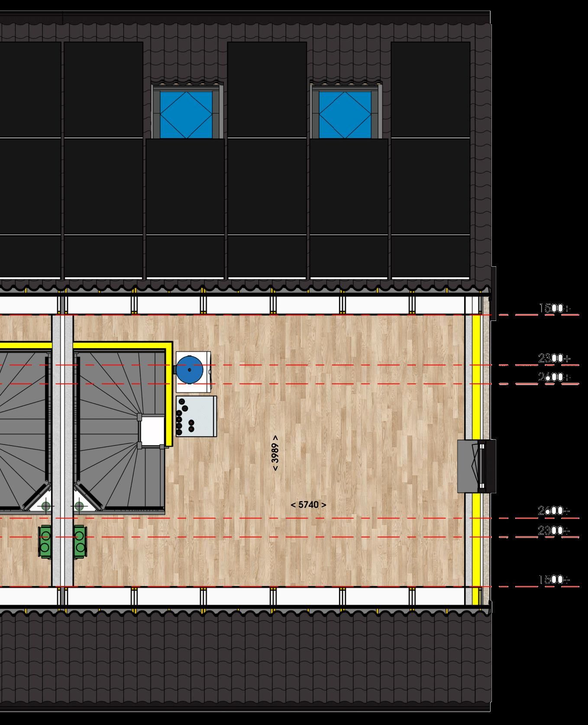
Task: Select the grey unit with black dots
Action: 197,416
